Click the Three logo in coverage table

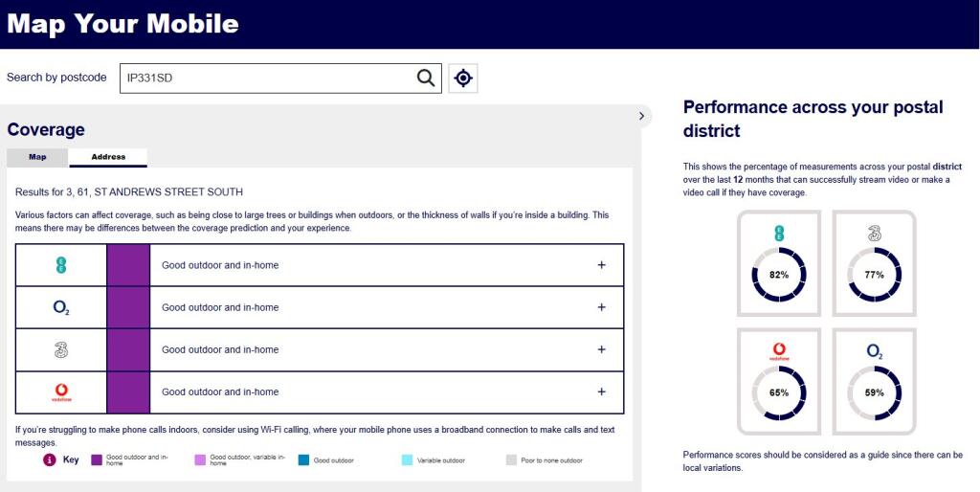click(61, 349)
